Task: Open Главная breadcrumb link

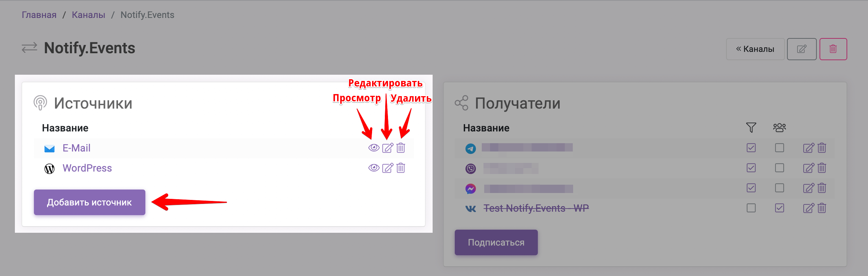Action: click(39, 15)
